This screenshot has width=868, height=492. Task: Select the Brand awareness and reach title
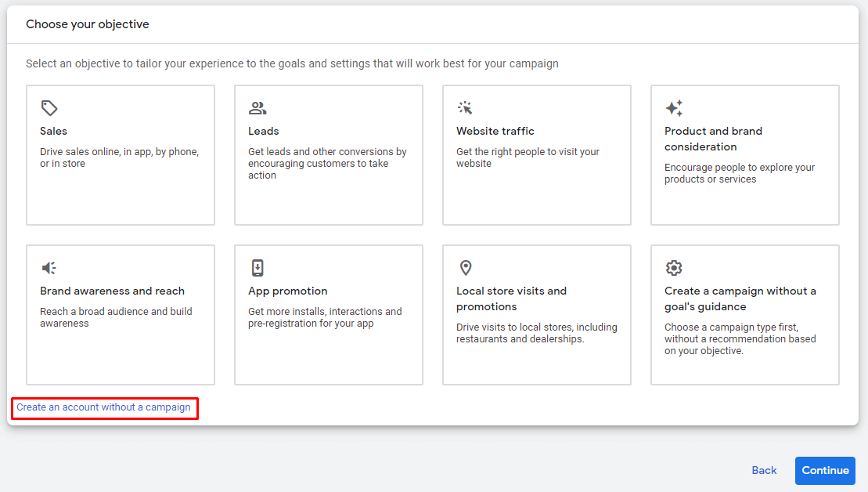113,291
